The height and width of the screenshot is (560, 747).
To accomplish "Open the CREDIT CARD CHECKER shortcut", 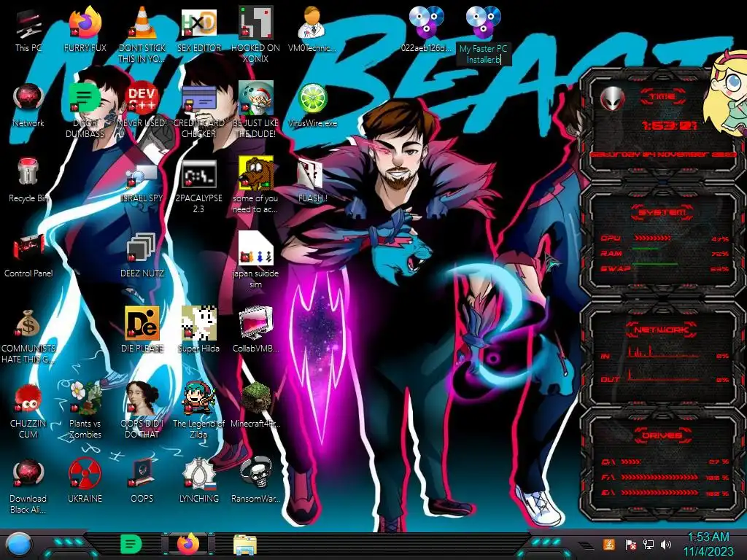I will (x=198, y=109).
